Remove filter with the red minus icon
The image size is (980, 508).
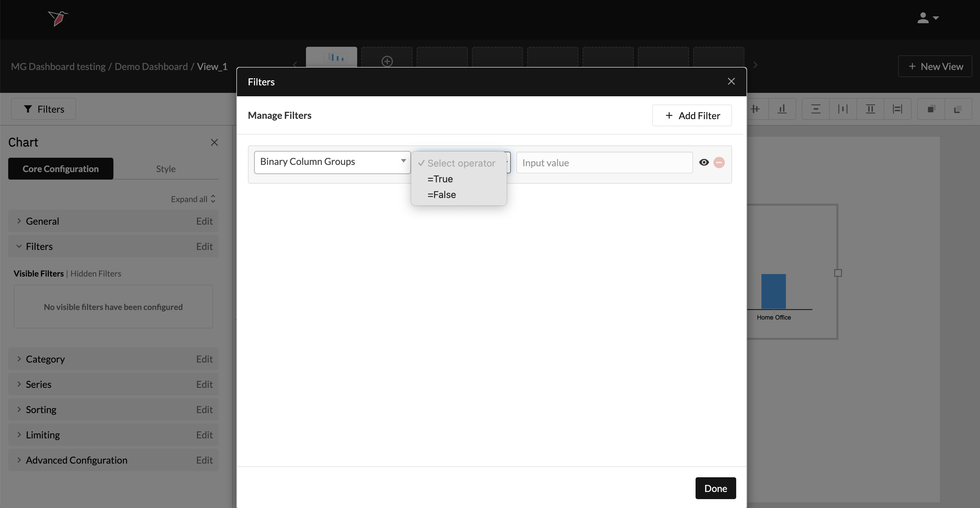click(x=719, y=163)
